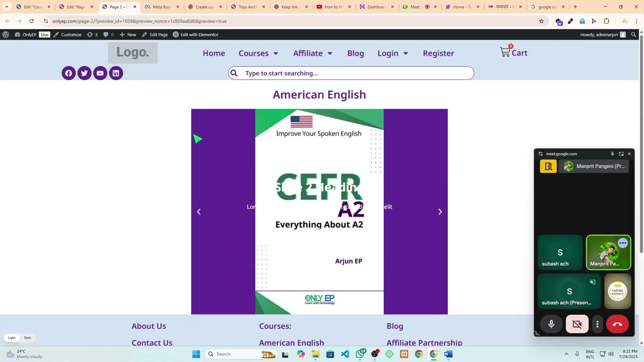Image resolution: width=644 pixels, height=362 pixels.
Task: Open the Contact Us footer link
Action: pos(152,342)
